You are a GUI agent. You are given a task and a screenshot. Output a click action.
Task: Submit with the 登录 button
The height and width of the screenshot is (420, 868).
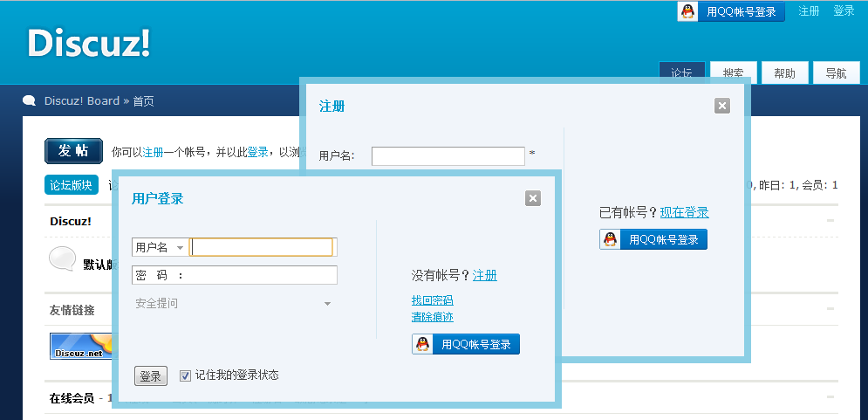[x=151, y=376]
